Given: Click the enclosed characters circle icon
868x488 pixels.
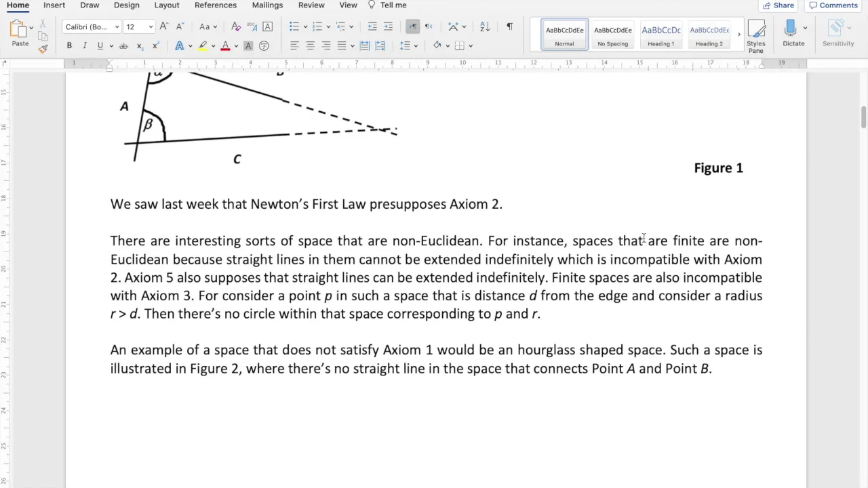Looking at the screenshot, I should (x=264, y=45).
